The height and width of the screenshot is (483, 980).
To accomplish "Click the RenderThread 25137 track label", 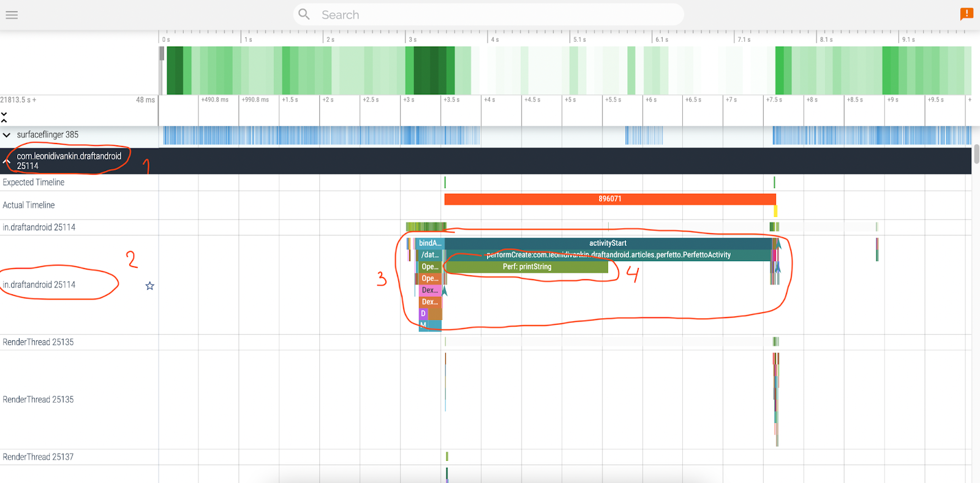I will (38, 457).
